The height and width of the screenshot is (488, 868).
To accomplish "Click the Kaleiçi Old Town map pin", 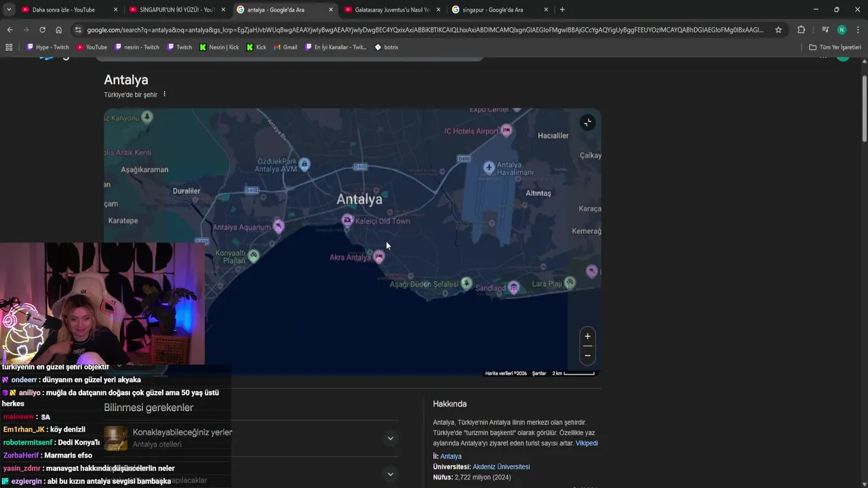I will [x=347, y=220].
